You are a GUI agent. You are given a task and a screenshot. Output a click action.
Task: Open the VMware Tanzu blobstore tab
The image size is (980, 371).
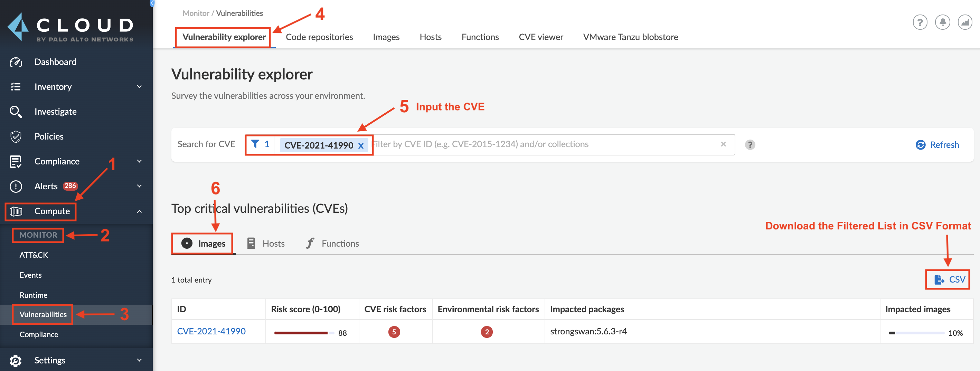(630, 37)
